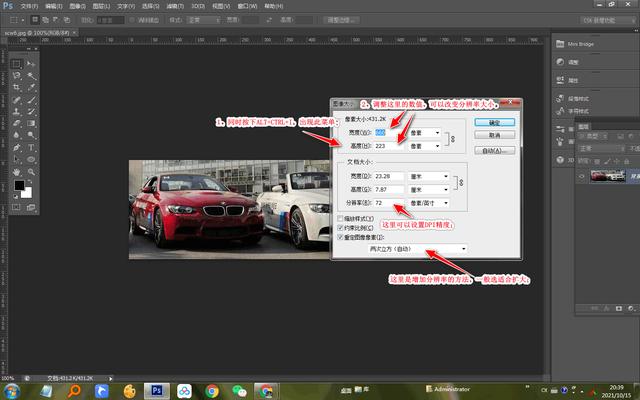Image resolution: width=640 pixels, height=400 pixels.
Task: Select the Hand tool
Action: [16, 172]
